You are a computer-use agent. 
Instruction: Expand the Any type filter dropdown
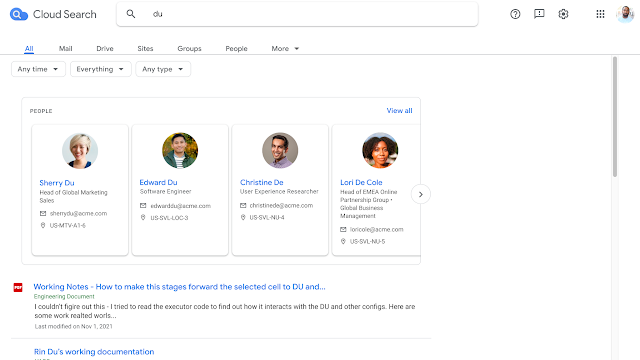[x=163, y=69]
